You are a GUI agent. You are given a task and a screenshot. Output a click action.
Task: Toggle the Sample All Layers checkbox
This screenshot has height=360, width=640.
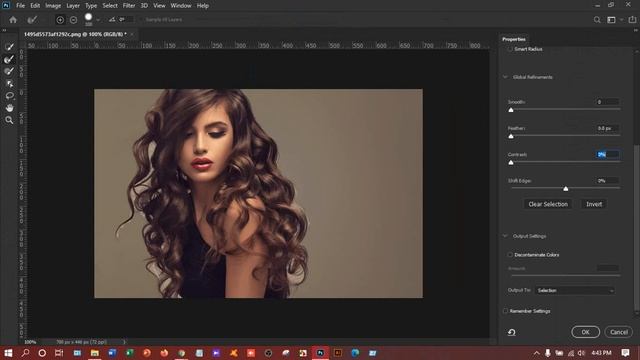pos(141,20)
